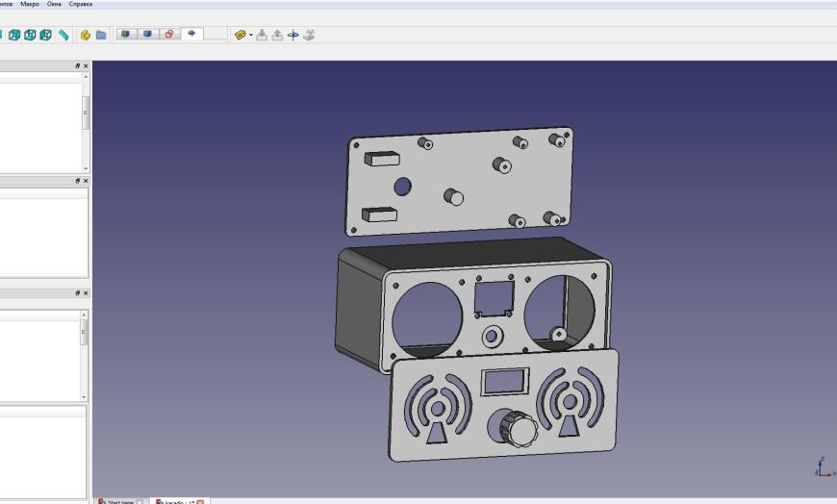
Task: Click the grey last toolbar icon
Action: pos(309,36)
